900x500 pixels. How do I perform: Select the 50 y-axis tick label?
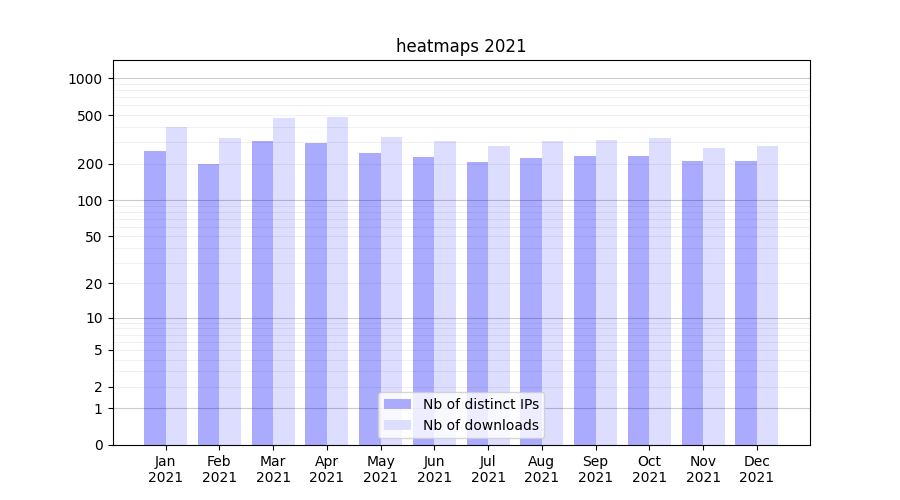pos(94,237)
